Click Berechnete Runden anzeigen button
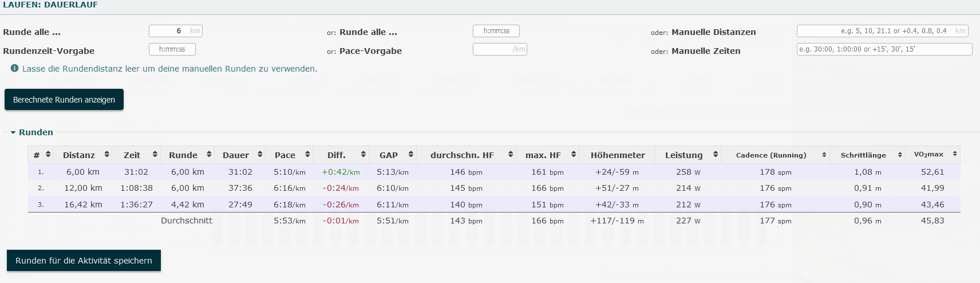980x283 pixels. point(64,100)
